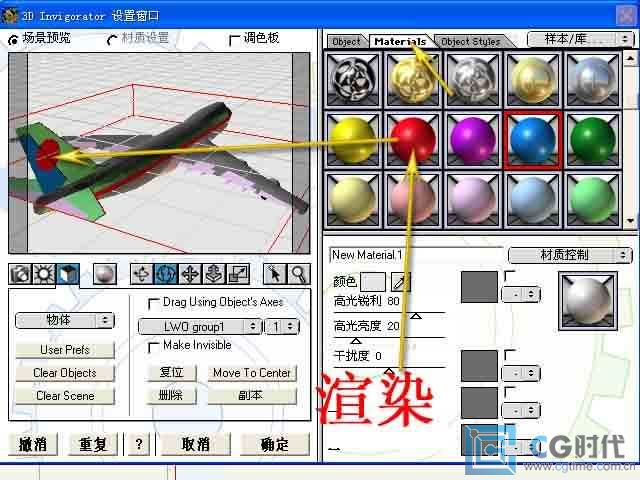Click the gray sphere material icon
The image size is (640, 480).
pyautogui.click(x=105, y=274)
